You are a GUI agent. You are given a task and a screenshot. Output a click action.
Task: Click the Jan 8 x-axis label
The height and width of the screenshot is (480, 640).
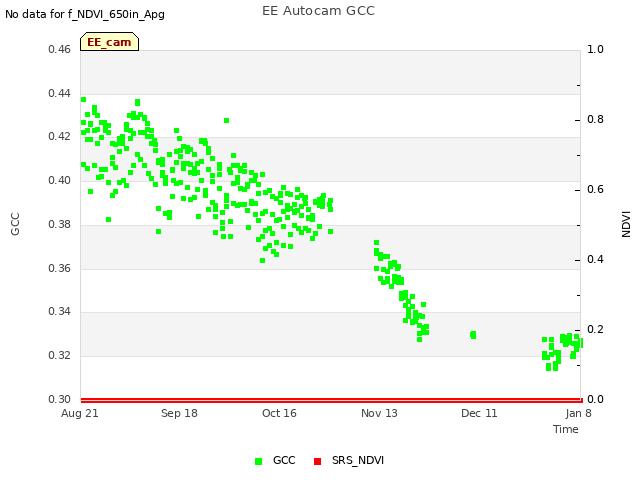(578, 413)
